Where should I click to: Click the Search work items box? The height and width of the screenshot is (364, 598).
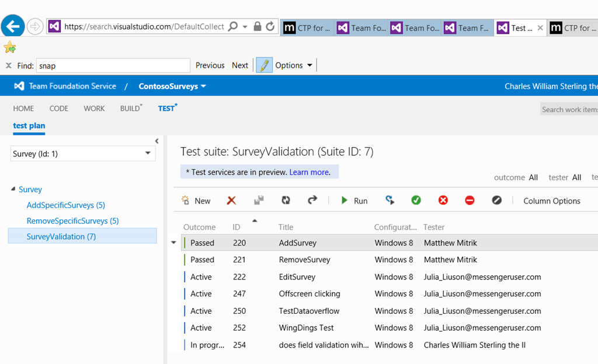(x=569, y=109)
